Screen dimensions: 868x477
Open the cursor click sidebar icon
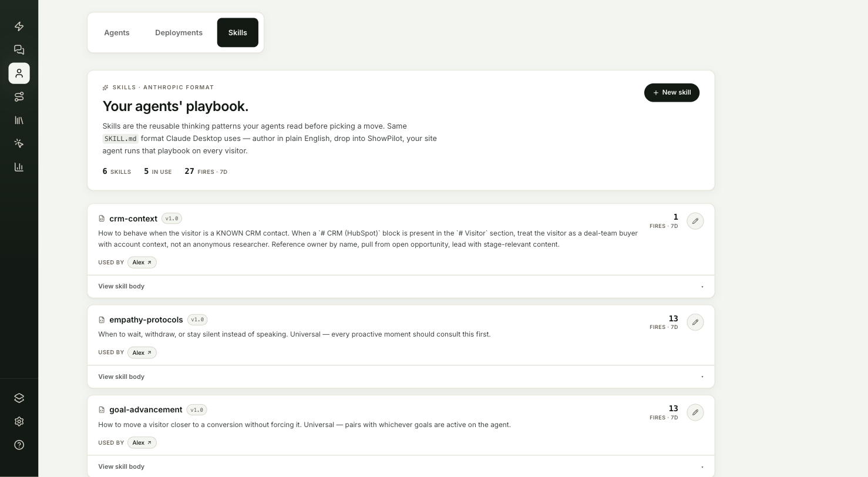pos(19,144)
